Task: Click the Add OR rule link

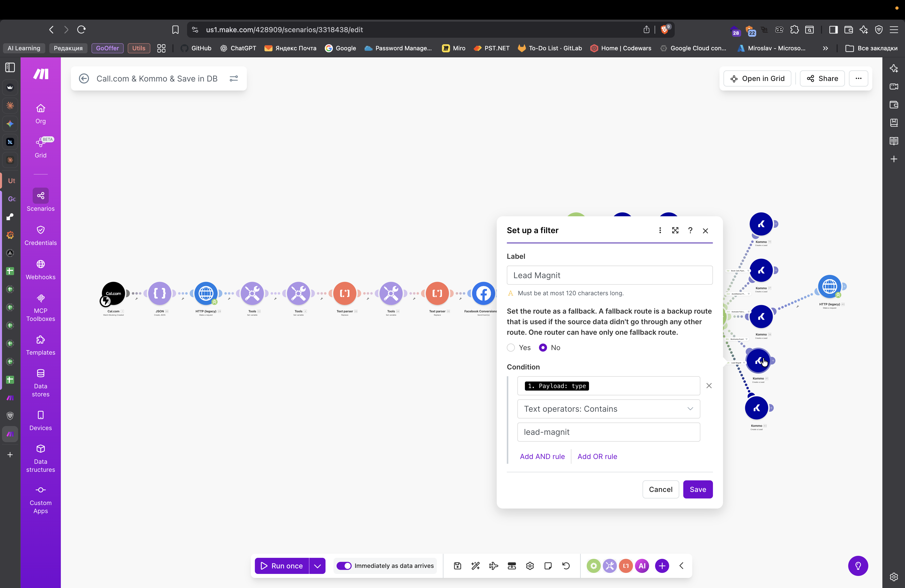Action: tap(597, 456)
